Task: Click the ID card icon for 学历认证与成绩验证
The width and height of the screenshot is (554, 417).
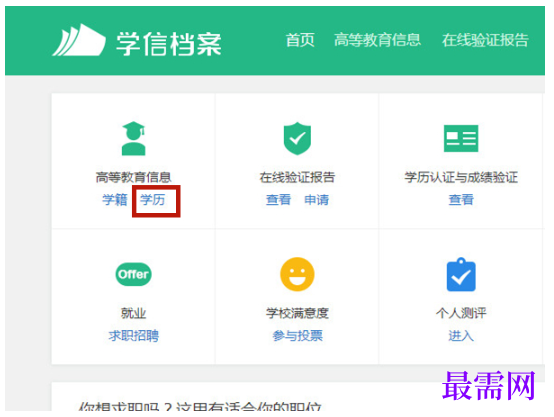Action: tap(461, 138)
